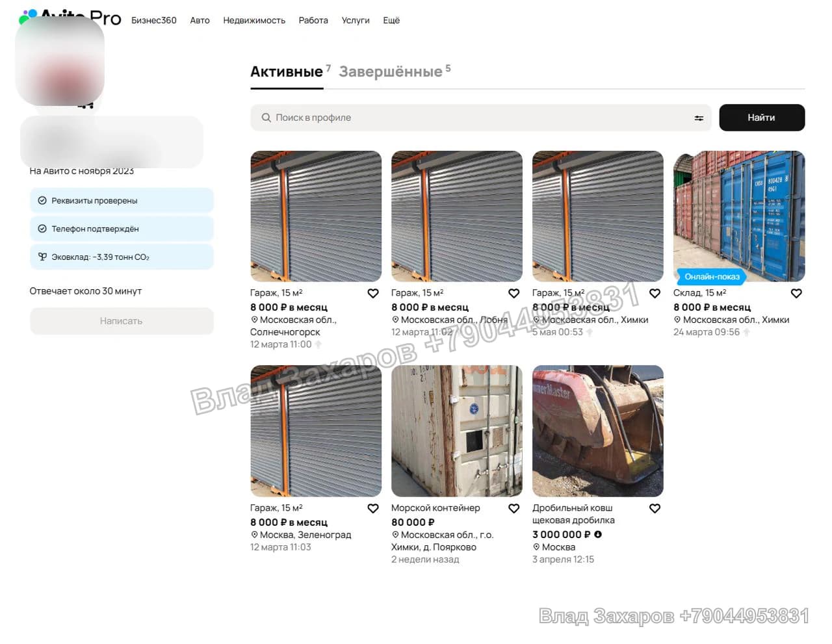Favorite the Зеленоград garage listing heart
Viewport: 832px width, 644px height.
(x=373, y=509)
